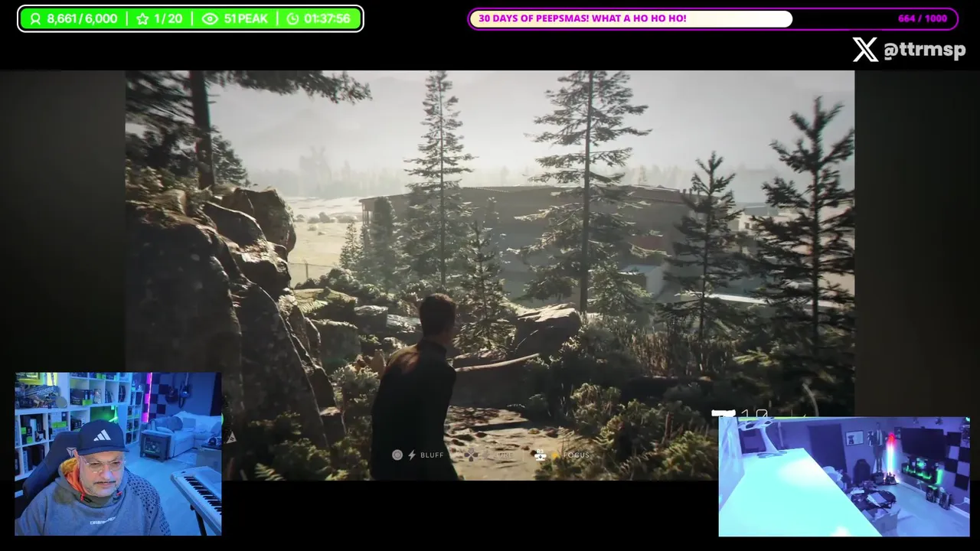This screenshot has width=980, height=551.
Task: Click the D-pad icon for LURE
Action: tap(470, 455)
